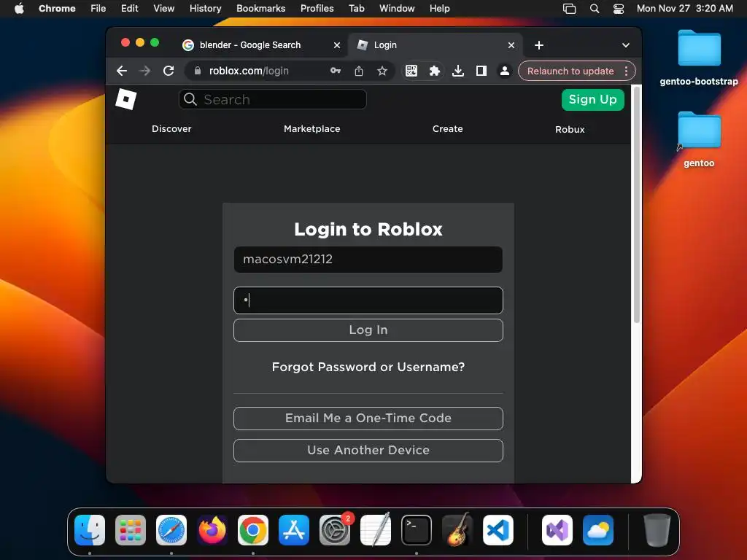Open Safari from the Dock
The image size is (747, 560).
171,530
